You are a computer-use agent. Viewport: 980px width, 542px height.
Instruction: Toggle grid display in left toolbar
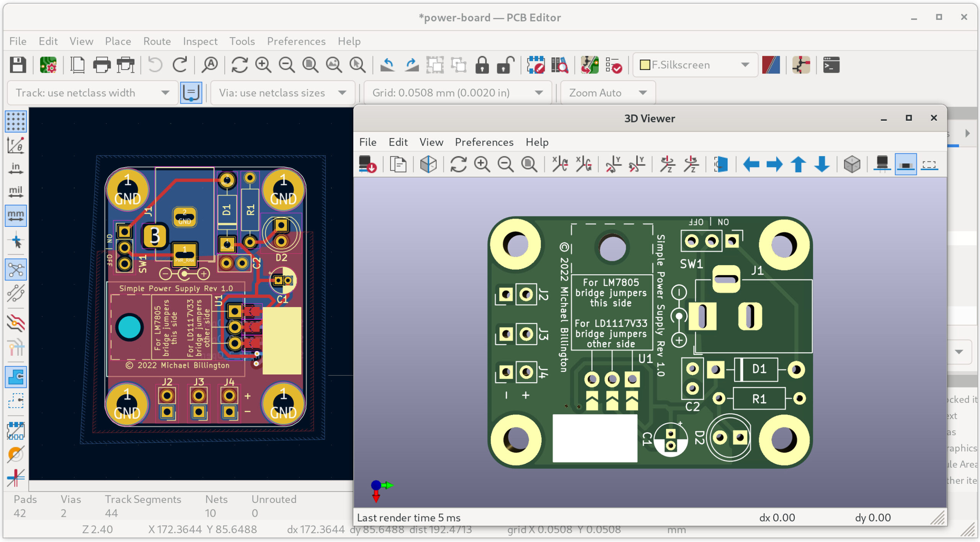pyautogui.click(x=16, y=122)
